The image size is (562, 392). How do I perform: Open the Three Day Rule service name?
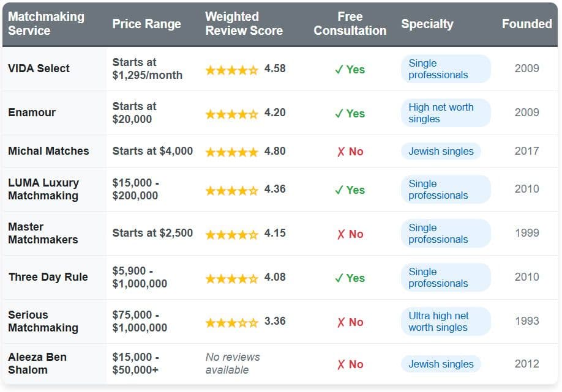(48, 277)
